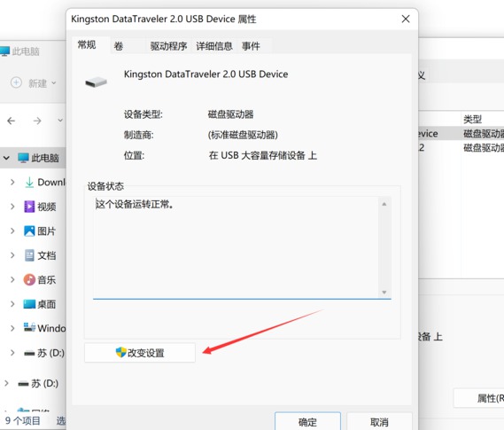
Task: Click the indented 苏 (D:) drive icon
Action: point(29,354)
